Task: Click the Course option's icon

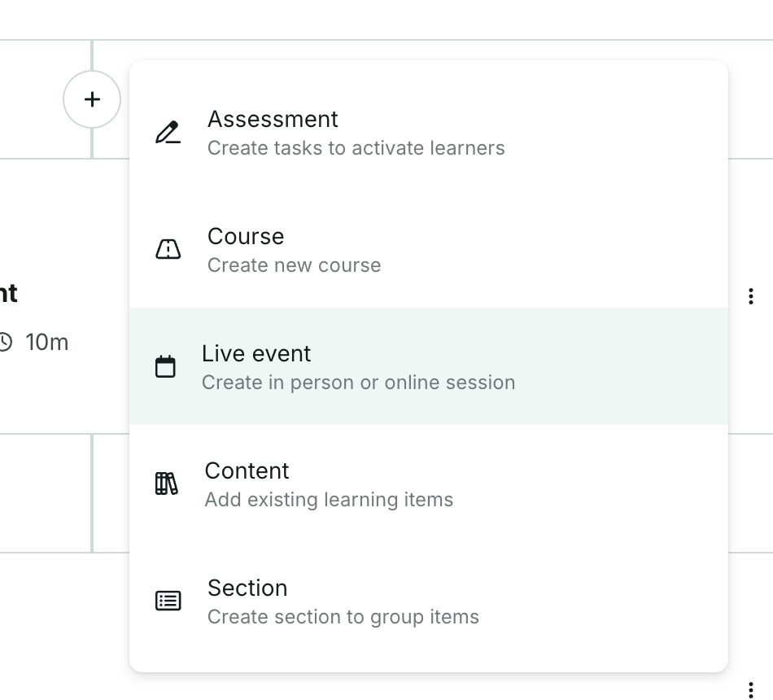Action: (x=168, y=249)
